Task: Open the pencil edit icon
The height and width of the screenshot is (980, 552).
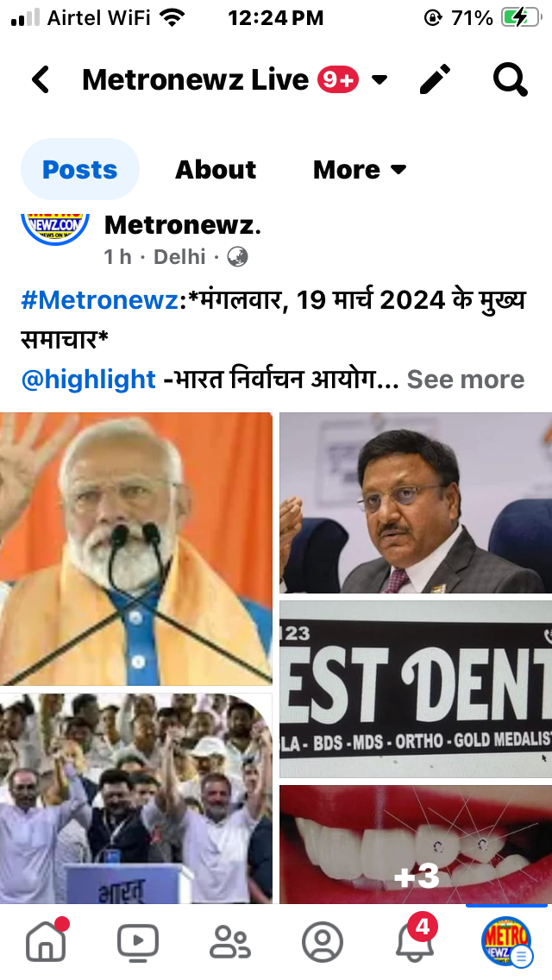Action: [435, 79]
